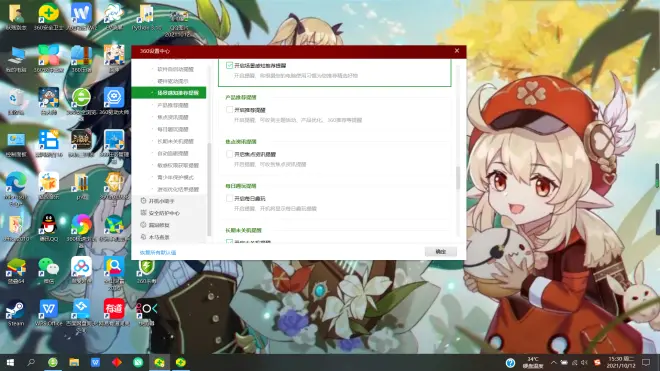Open the red diamond taskbar app
This screenshot has width=660, height=371.
pos(117,362)
